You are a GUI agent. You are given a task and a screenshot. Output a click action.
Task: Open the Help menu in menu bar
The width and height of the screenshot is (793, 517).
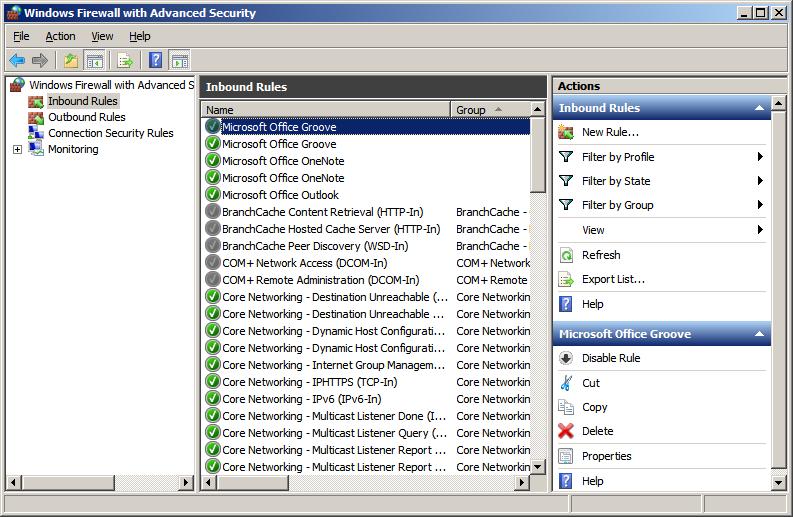[140, 36]
